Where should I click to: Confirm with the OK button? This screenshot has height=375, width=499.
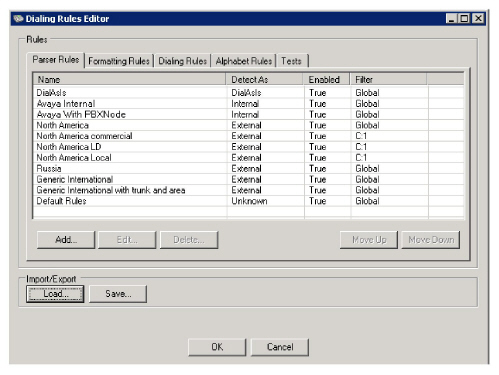pos(217,347)
